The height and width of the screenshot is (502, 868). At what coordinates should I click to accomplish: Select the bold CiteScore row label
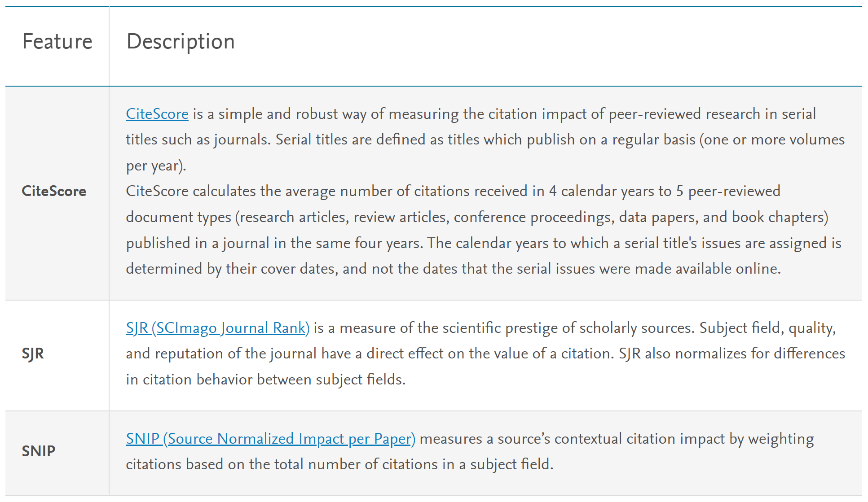(x=54, y=191)
